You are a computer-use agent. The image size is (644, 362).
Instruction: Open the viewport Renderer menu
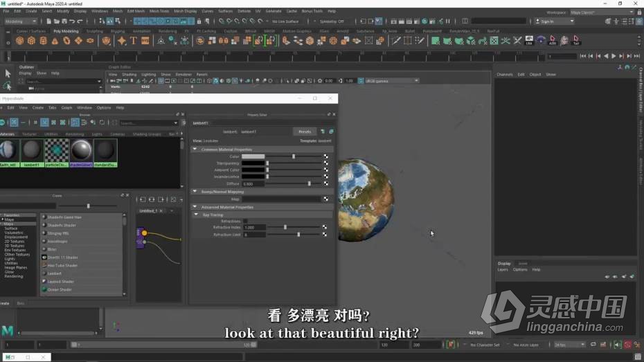[x=184, y=74]
